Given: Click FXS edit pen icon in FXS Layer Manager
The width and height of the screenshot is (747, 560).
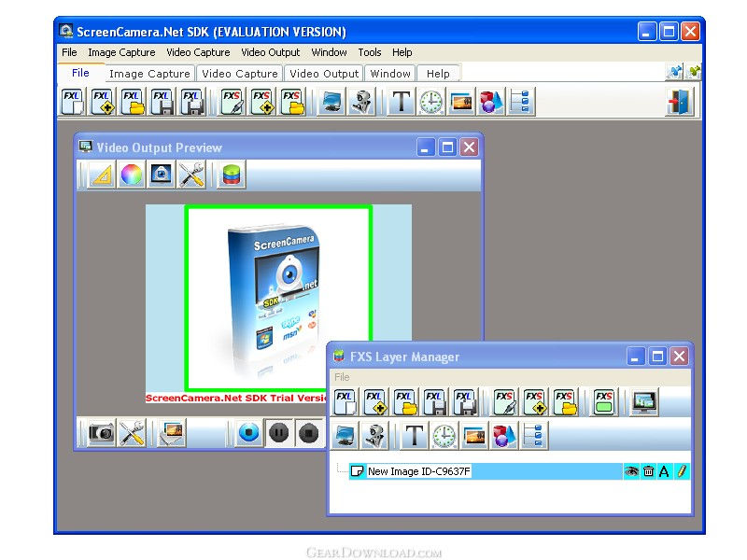Looking at the screenshot, I should [x=505, y=402].
